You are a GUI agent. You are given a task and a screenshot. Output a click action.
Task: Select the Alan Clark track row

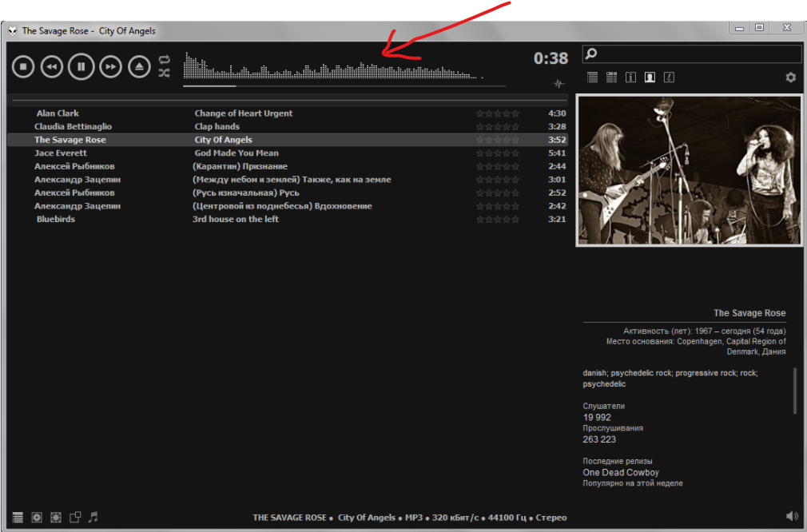click(x=288, y=113)
